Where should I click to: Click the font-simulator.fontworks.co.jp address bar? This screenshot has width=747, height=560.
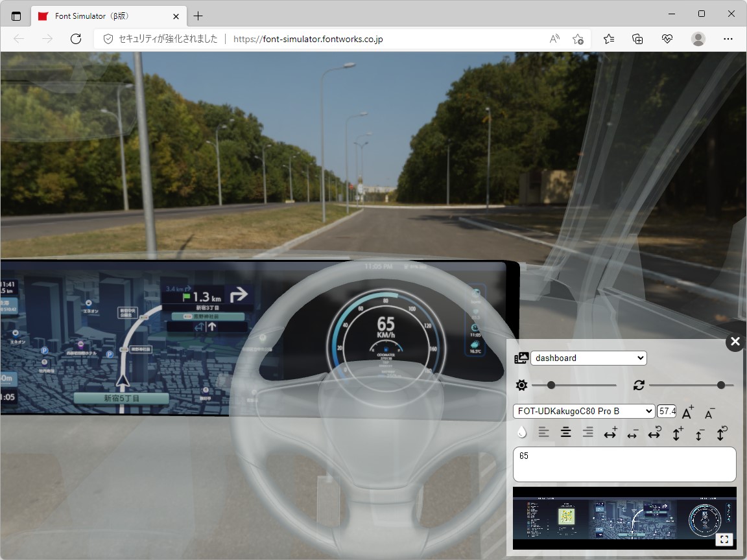click(x=308, y=39)
